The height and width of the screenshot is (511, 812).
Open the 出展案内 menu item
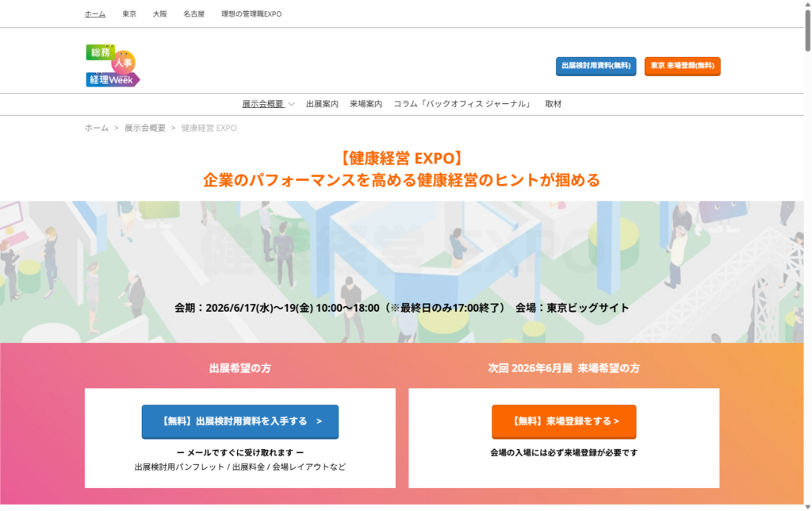(322, 104)
